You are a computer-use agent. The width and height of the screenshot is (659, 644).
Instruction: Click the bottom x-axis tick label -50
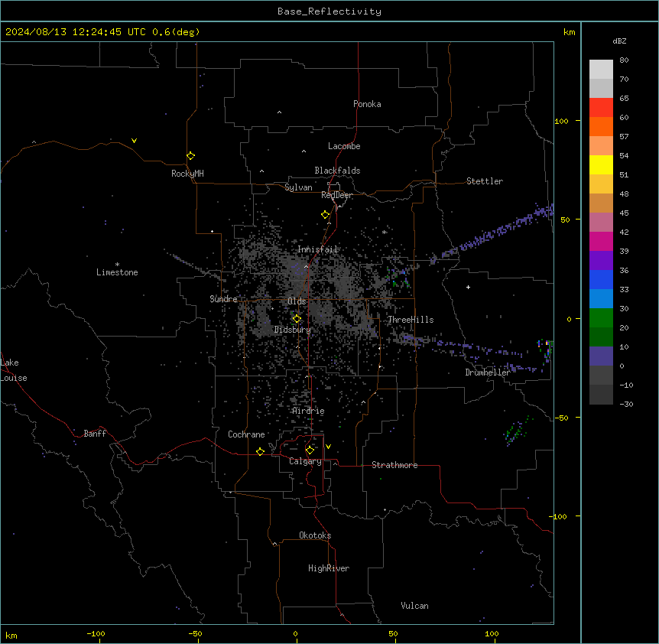pos(195,633)
